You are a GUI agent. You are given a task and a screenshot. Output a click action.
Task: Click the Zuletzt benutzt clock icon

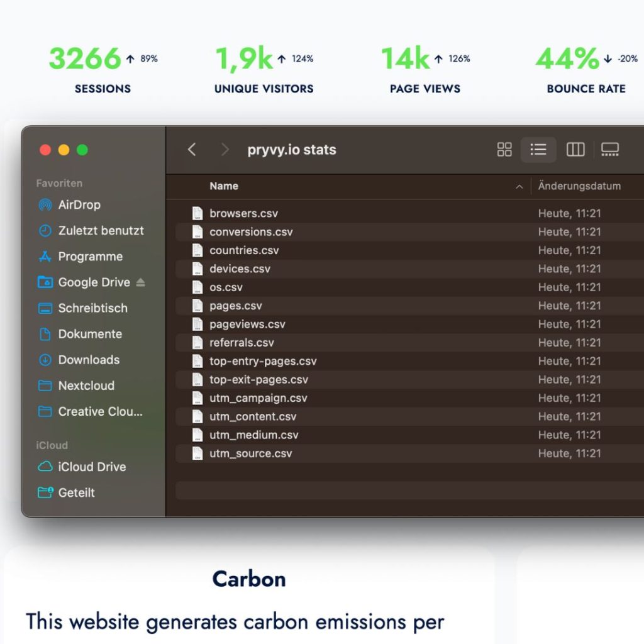click(45, 230)
